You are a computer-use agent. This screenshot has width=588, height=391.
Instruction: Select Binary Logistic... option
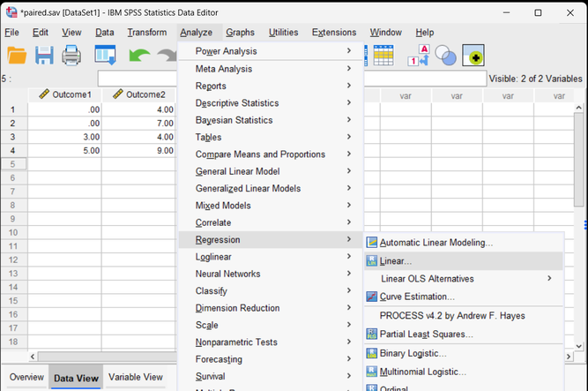point(464,353)
